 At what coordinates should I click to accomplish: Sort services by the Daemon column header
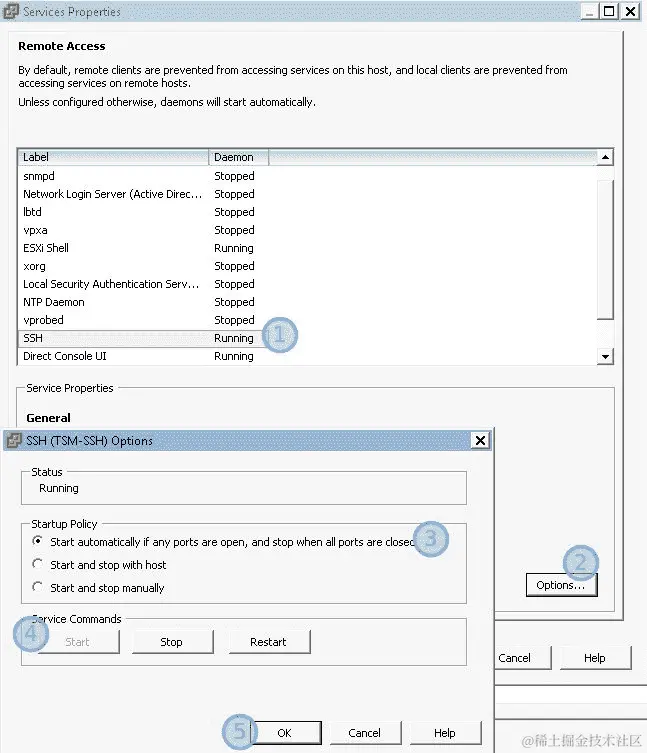click(x=239, y=157)
